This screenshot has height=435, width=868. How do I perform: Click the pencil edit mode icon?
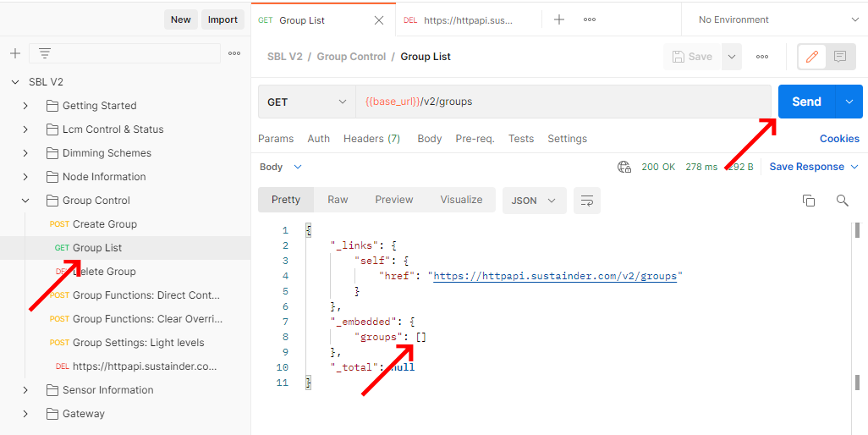coord(812,57)
